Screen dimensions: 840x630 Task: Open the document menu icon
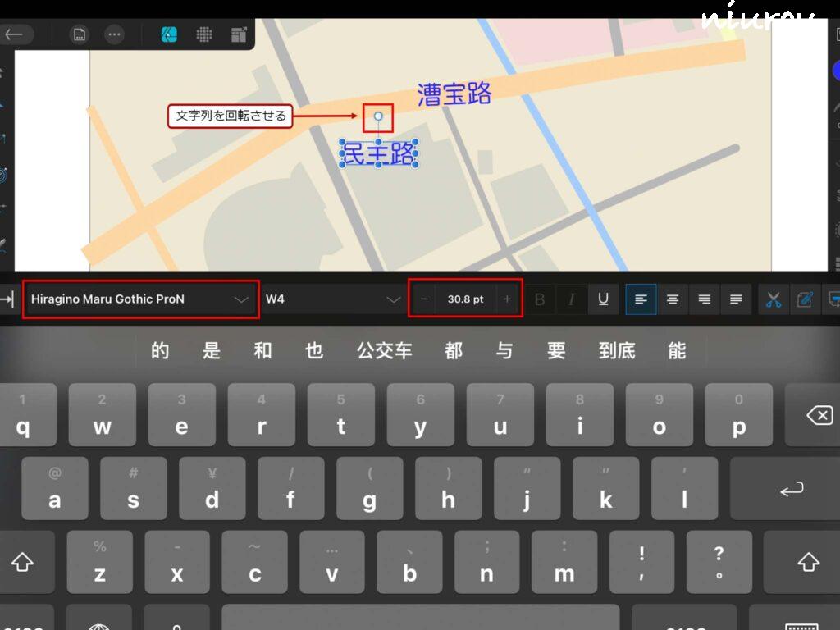(80, 34)
